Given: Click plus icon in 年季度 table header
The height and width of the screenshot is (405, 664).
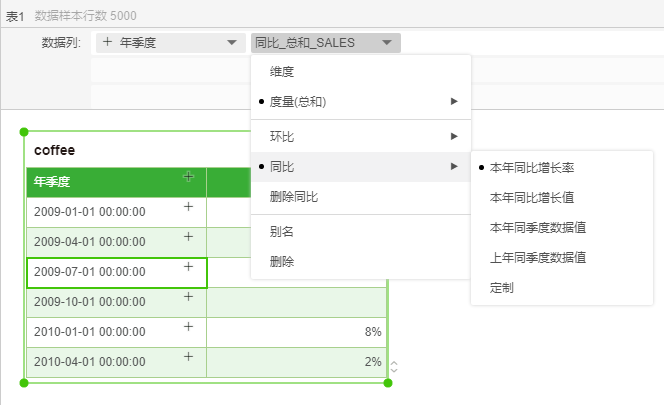Looking at the screenshot, I should (187, 177).
